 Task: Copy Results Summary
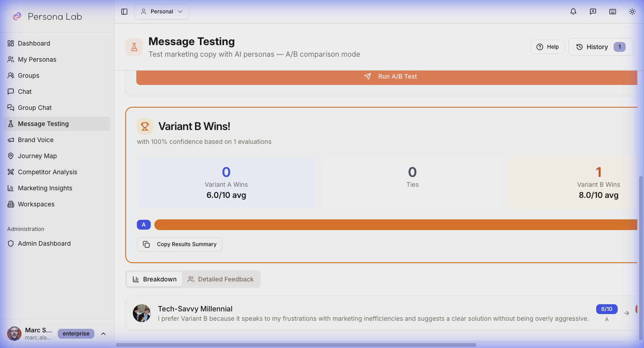pyautogui.click(x=179, y=244)
